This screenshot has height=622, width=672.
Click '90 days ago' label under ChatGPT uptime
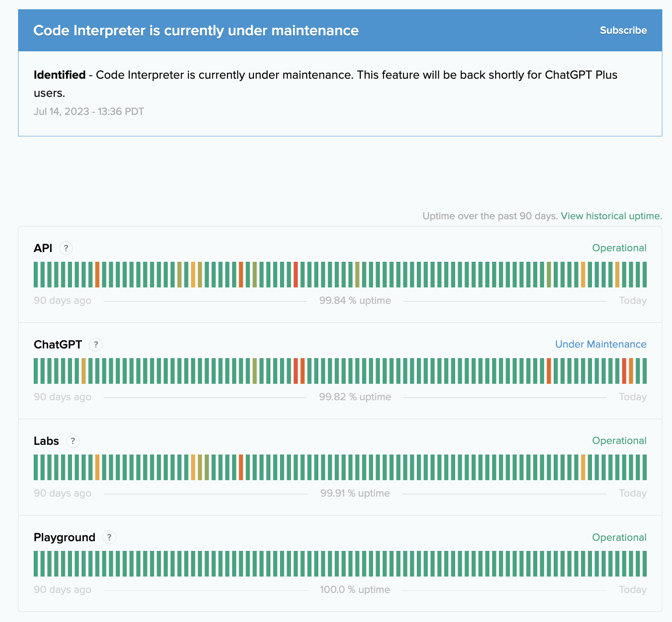(62, 397)
